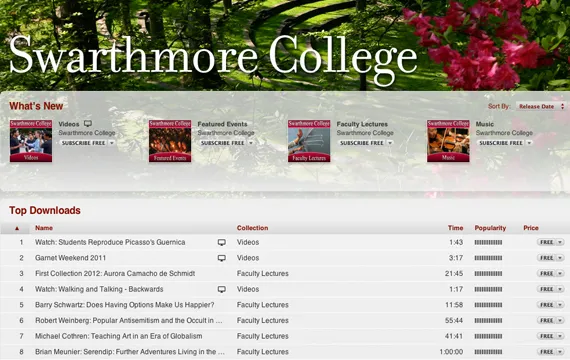The image size is (570, 360).
Task: Toggle sort order with the ascending arrow column
Action: click(17, 228)
